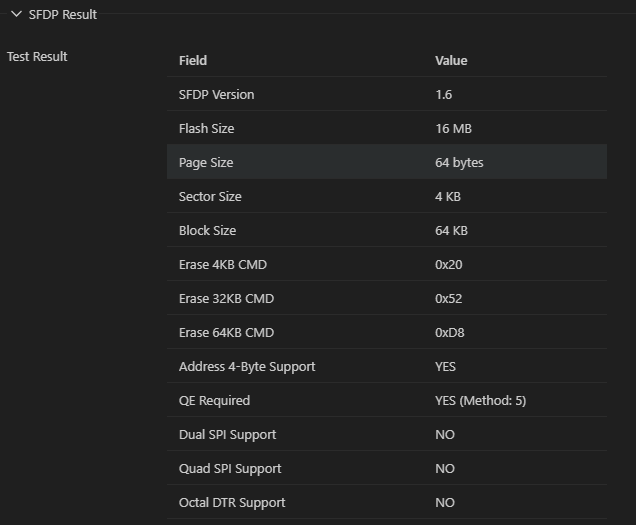Select the Test Result label
The image size is (636, 525).
(x=37, y=56)
